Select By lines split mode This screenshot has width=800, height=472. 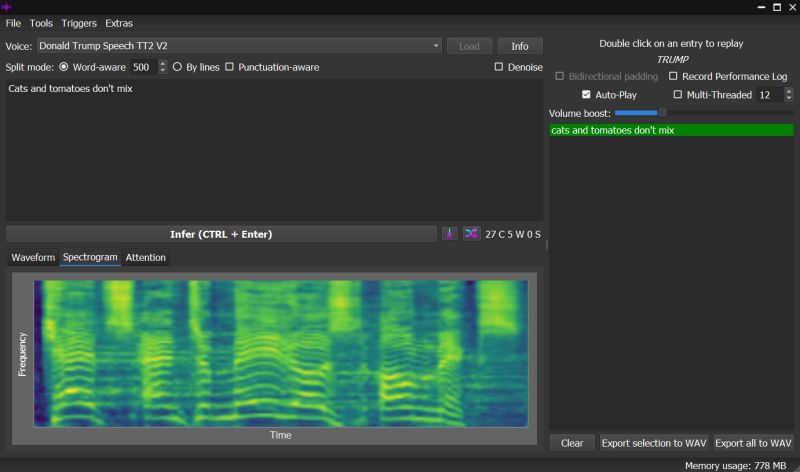click(177, 67)
